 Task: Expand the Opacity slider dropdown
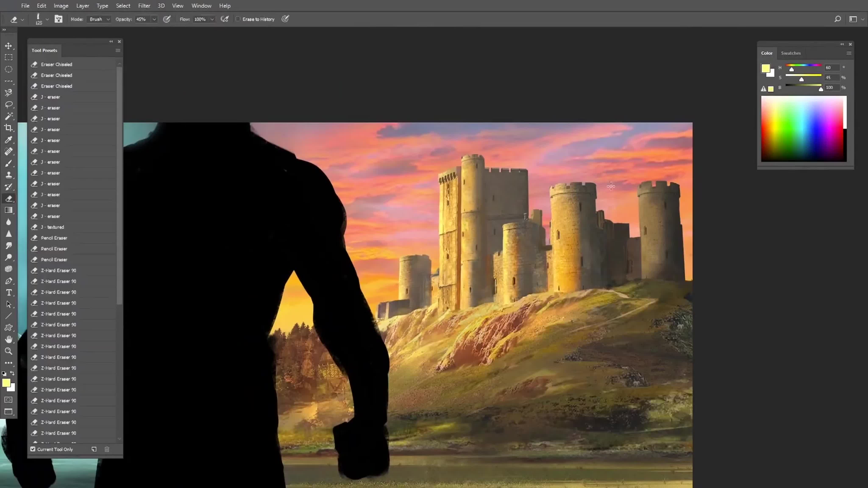(x=154, y=19)
